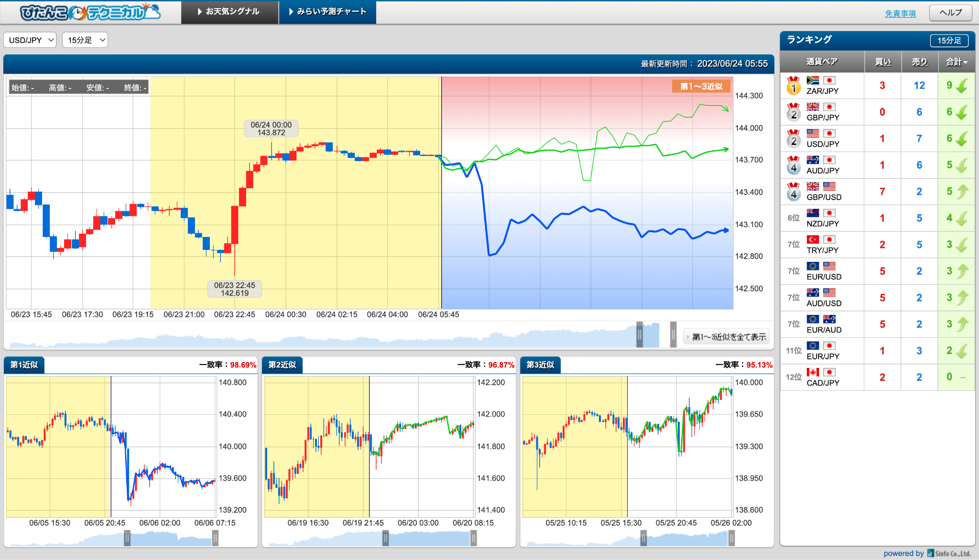Click the Canada flag for CAD/JPY

(813, 372)
